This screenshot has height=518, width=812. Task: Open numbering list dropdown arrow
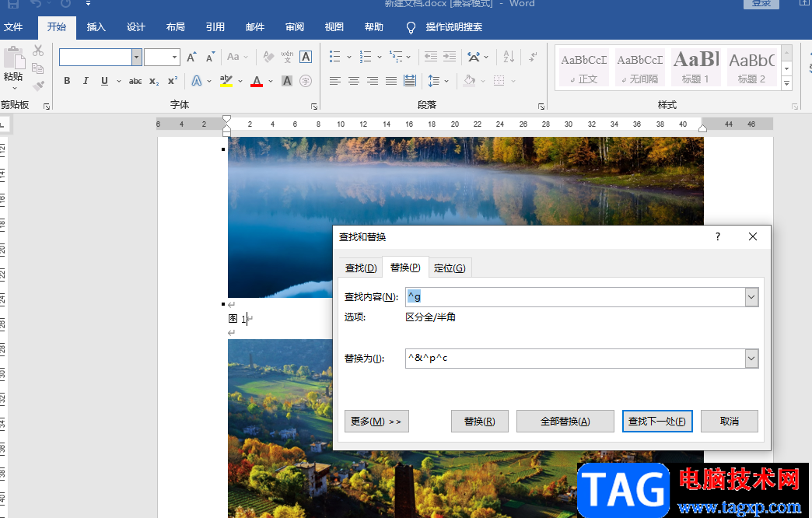click(380, 57)
